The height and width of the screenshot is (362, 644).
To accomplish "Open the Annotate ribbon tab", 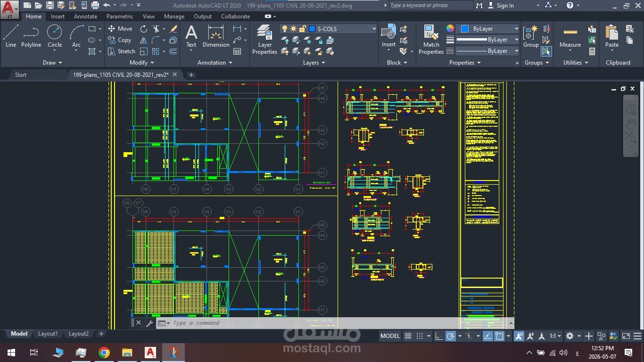I will [85, 16].
